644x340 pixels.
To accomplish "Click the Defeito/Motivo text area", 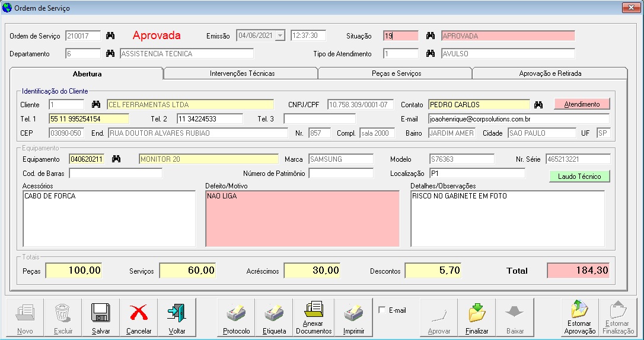I will (302, 218).
